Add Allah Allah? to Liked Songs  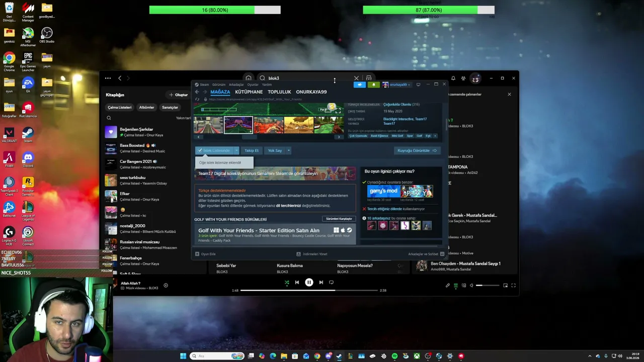166,286
